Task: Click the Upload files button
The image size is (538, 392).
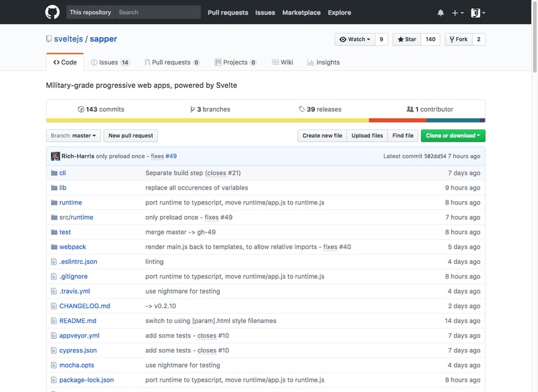Action: tap(367, 136)
